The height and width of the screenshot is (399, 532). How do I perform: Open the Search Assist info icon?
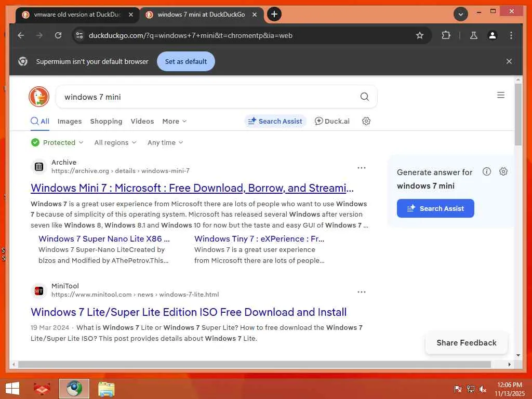click(486, 171)
